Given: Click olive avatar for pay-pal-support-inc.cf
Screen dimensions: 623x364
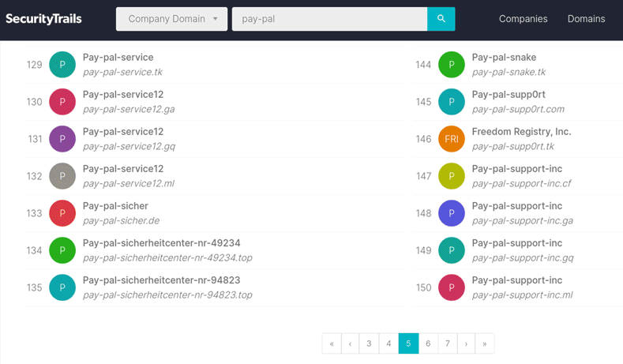Looking at the screenshot, I should point(452,176).
